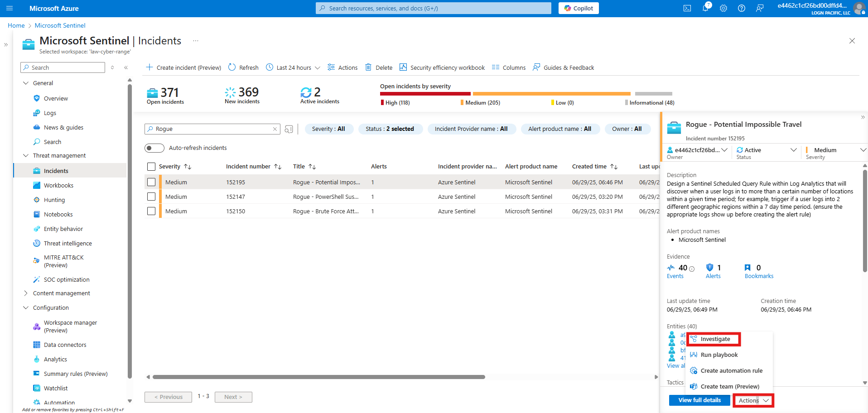Open the notifications bell icon
Viewport: 868px width, 413px height.
point(705,8)
